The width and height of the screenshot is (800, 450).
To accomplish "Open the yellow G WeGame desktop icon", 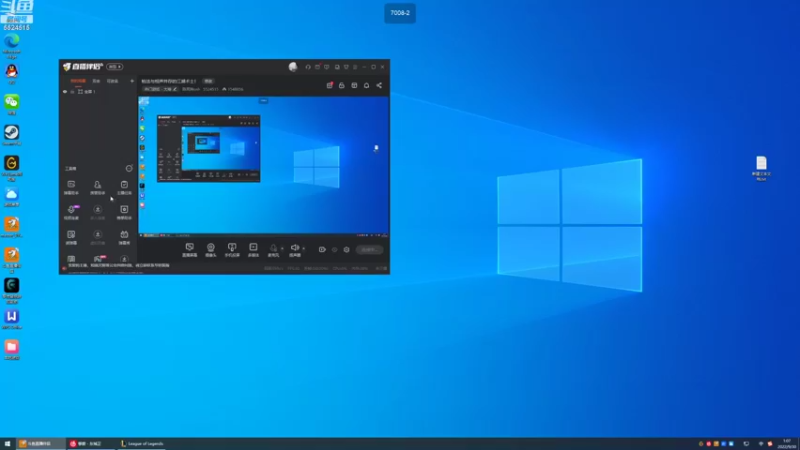I will (x=12, y=168).
